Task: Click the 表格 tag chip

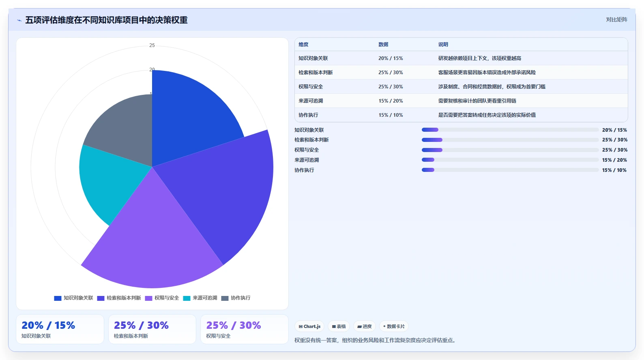Action: 339,326
